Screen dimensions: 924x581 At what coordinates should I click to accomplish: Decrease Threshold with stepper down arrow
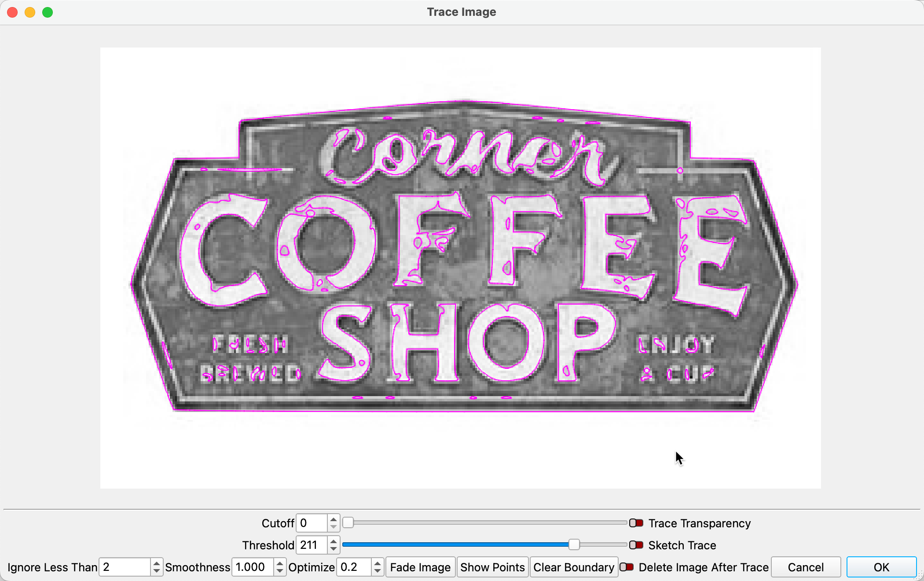click(333, 549)
